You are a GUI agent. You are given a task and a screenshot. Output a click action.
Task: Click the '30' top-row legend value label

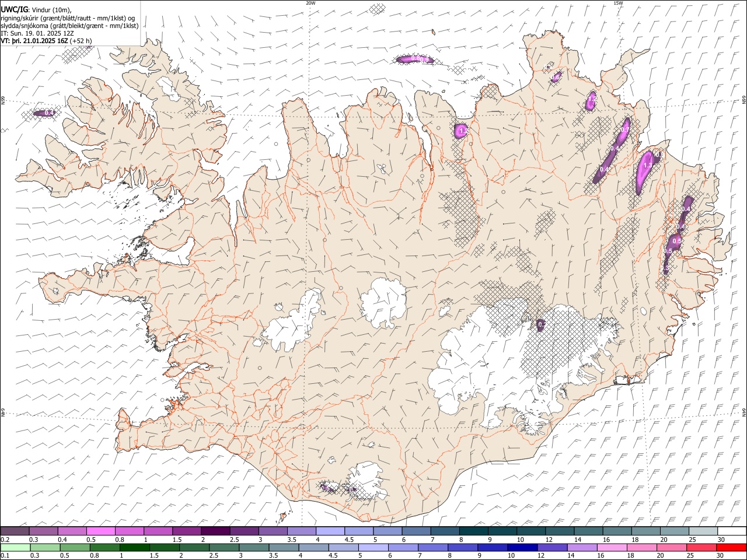point(721,539)
